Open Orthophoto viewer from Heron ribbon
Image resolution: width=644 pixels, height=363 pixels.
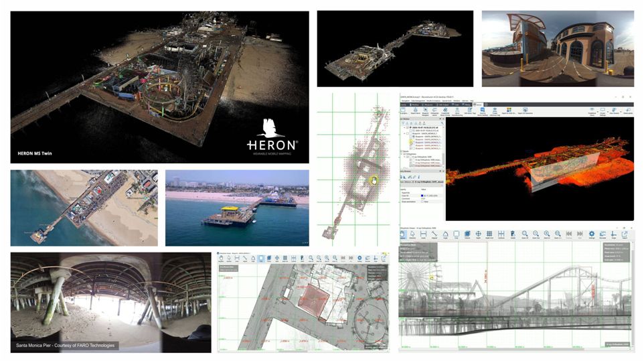click(x=434, y=111)
